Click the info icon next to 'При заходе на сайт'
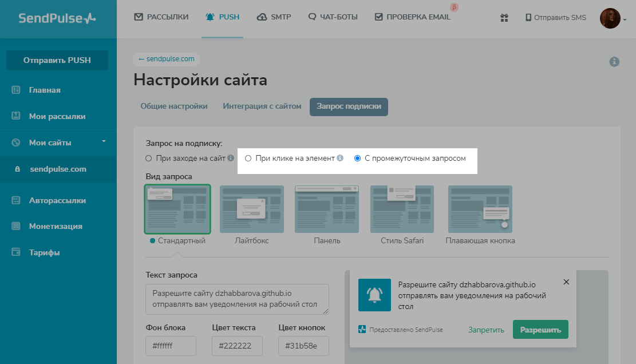 (x=231, y=158)
